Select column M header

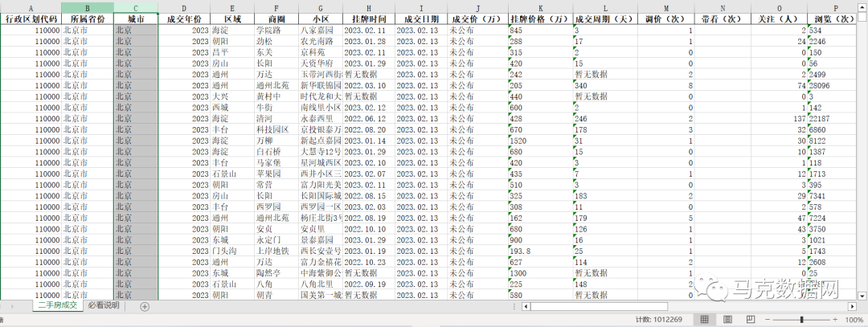(x=666, y=8)
